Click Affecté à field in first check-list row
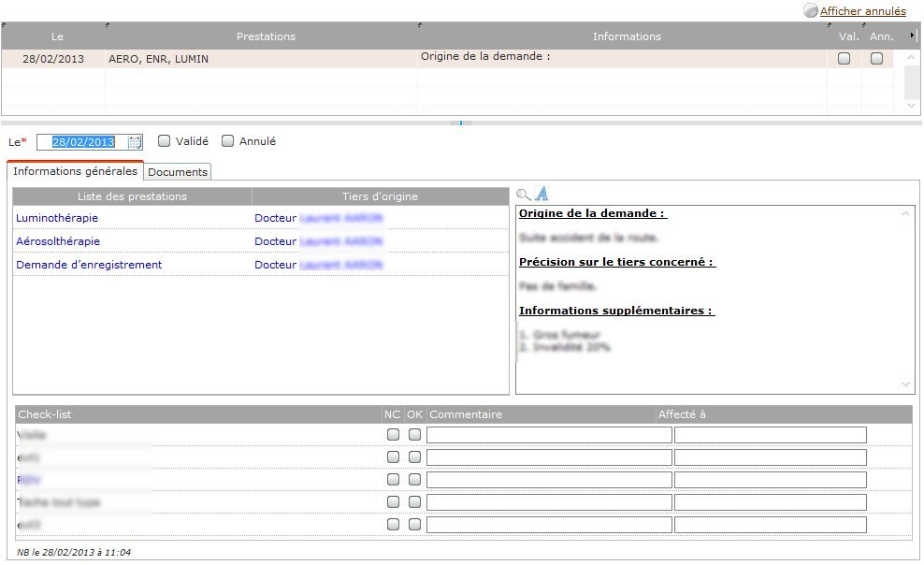The image size is (924, 565). [x=771, y=435]
